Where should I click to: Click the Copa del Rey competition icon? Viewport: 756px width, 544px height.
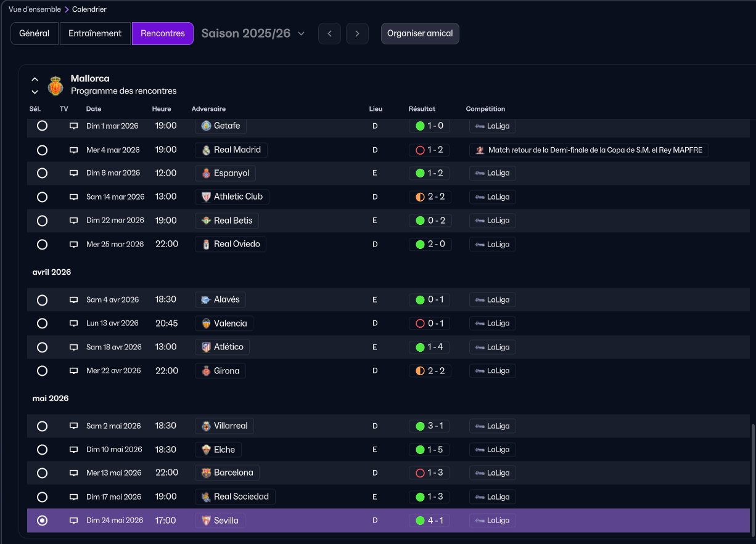pyautogui.click(x=480, y=150)
